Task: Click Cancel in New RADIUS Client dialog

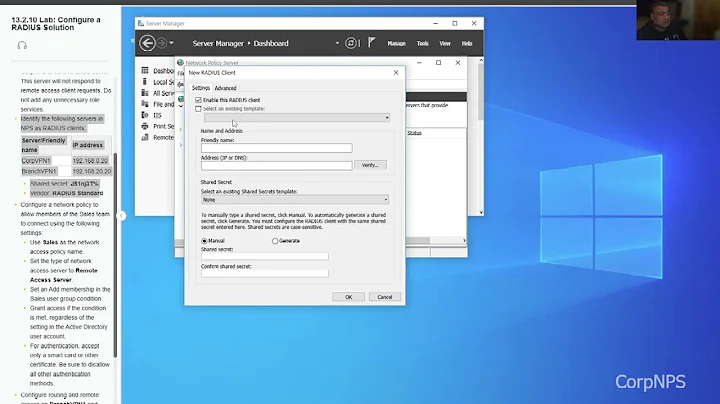Action: 385,297
